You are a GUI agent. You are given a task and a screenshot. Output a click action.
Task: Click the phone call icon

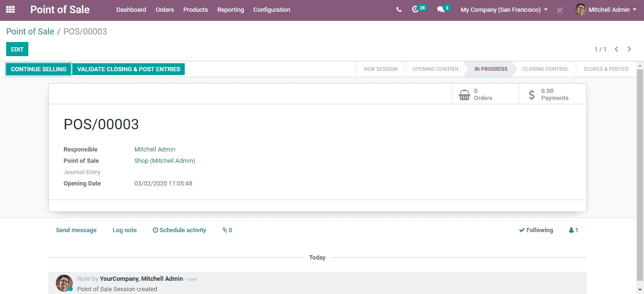[x=399, y=9]
